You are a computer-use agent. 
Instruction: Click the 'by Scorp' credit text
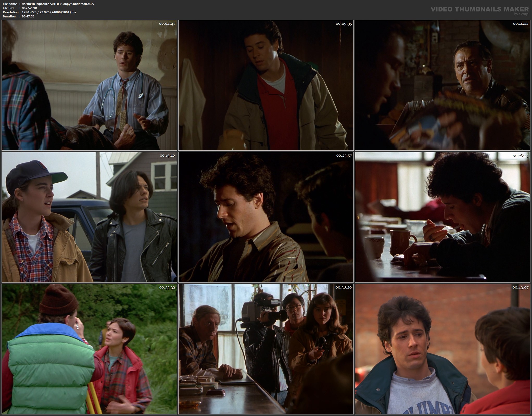[521, 14]
